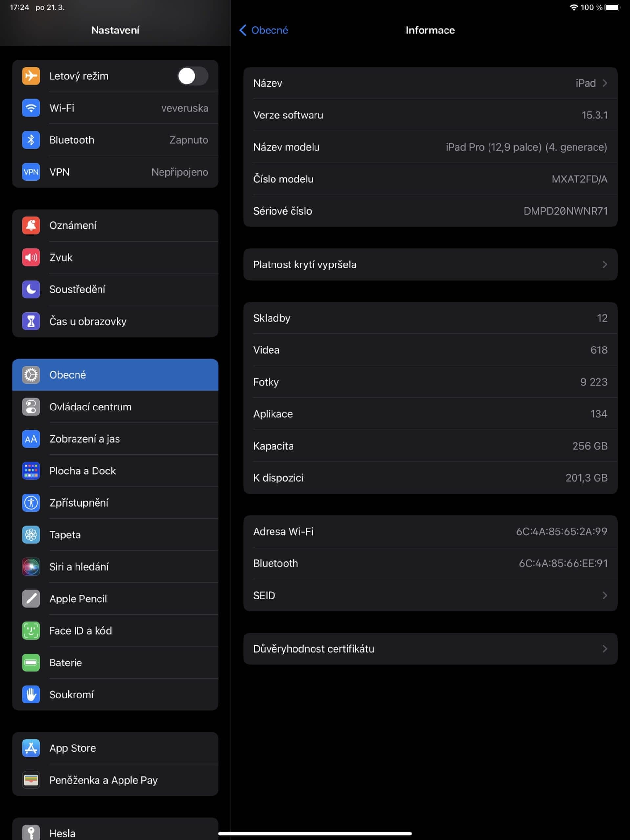Tap the Verze softwaru value 15.3.1

(595, 115)
